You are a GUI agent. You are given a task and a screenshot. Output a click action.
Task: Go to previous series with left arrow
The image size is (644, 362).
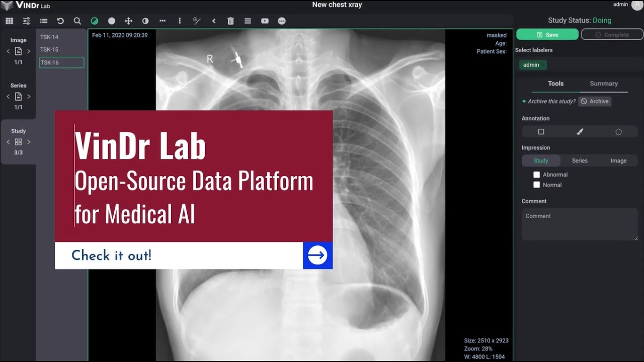point(8,96)
